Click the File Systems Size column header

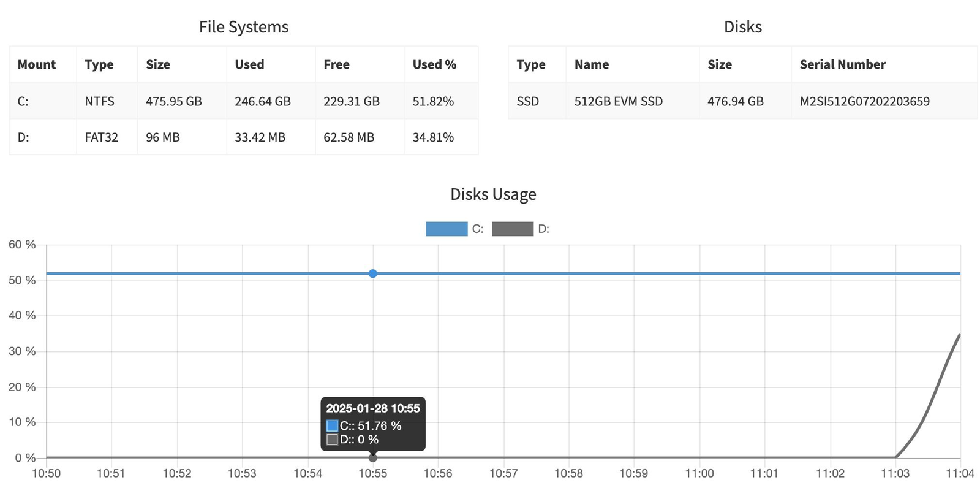point(182,64)
